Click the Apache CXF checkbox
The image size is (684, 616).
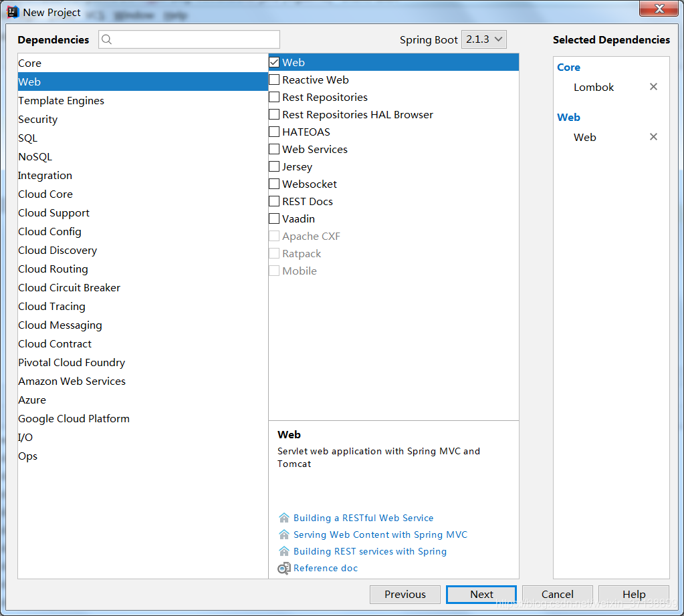[x=274, y=236]
